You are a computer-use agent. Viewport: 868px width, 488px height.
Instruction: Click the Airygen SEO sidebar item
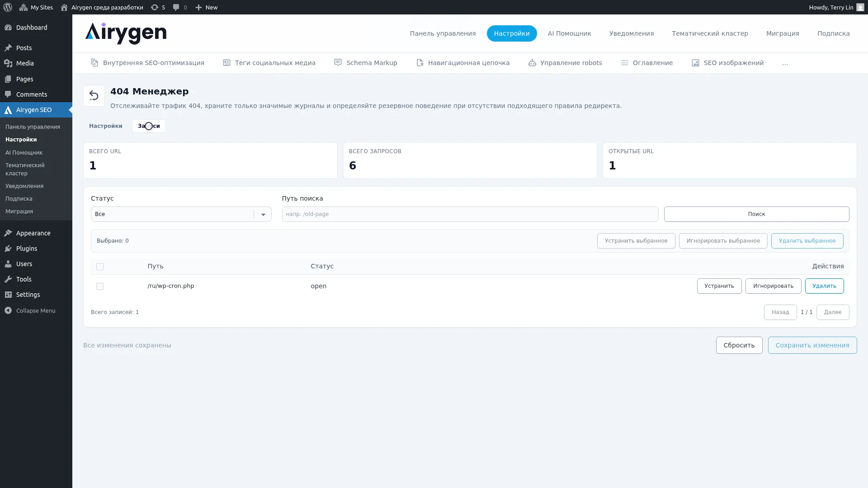pyautogui.click(x=36, y=110)
